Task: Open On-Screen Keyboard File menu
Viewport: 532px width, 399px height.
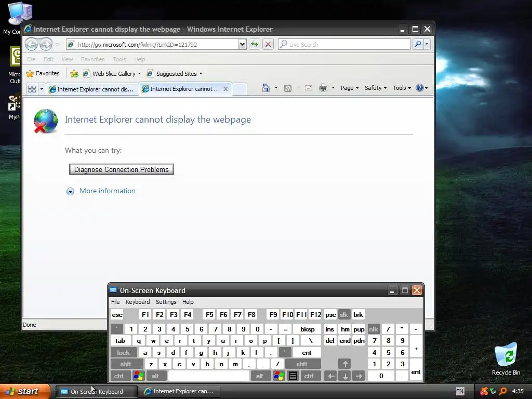Action: [115, 302]
